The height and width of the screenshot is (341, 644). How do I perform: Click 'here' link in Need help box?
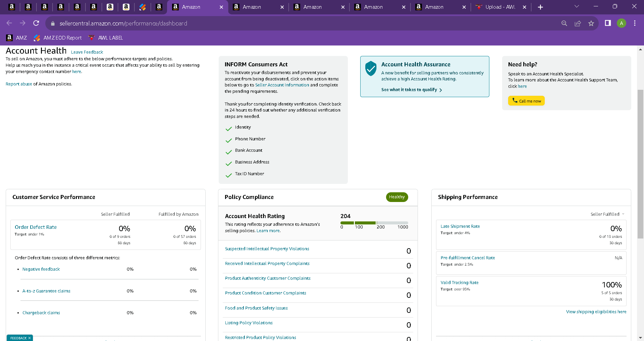click(x=522, y=86)
